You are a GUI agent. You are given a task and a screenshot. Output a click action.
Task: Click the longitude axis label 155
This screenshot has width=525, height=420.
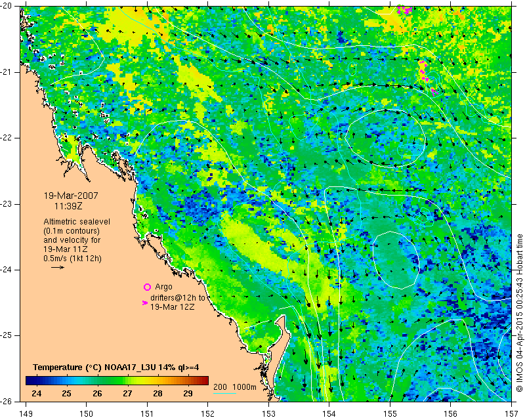pos(390,413)
